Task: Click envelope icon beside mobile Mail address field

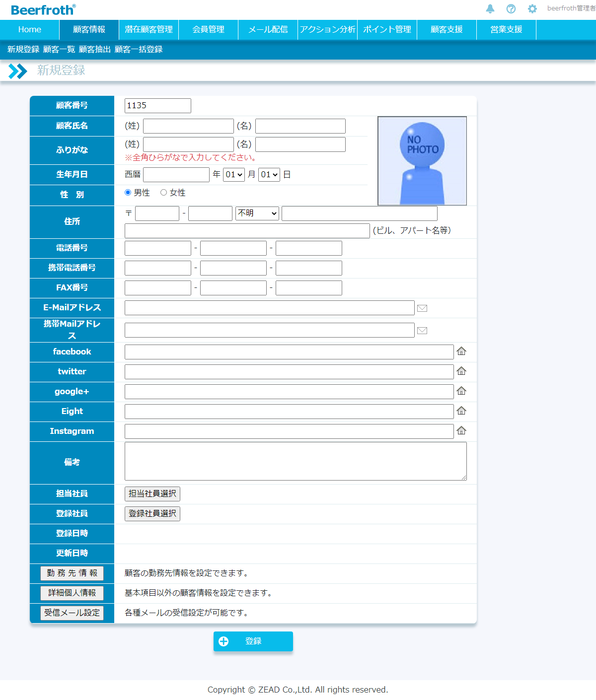Action: [x=422, y=331]
